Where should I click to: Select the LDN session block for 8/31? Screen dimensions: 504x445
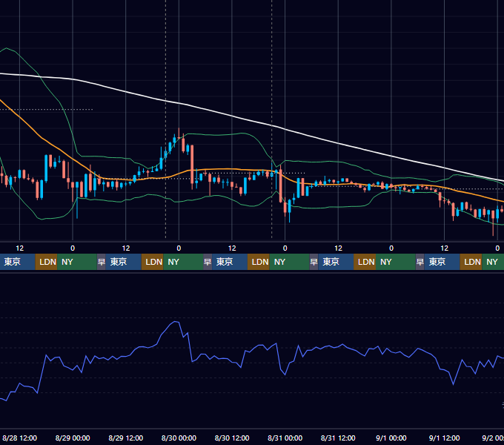(365, 262)
